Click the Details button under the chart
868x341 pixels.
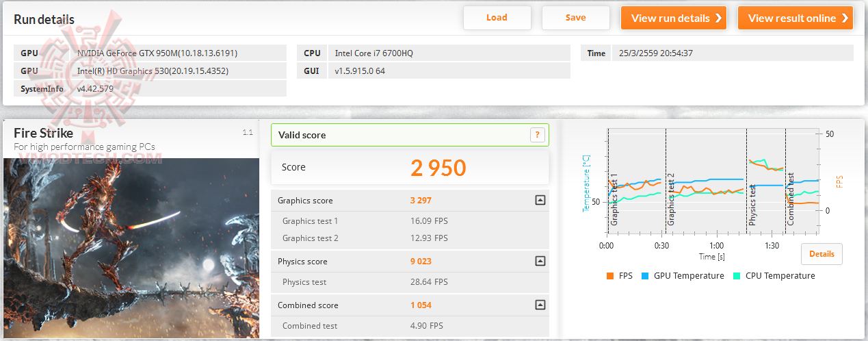821,254
